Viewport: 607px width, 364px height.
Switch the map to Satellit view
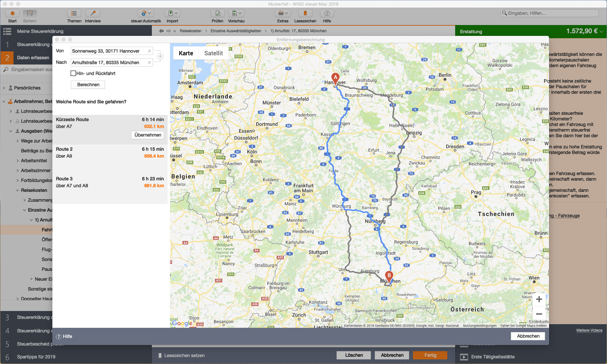click(213, 53)
